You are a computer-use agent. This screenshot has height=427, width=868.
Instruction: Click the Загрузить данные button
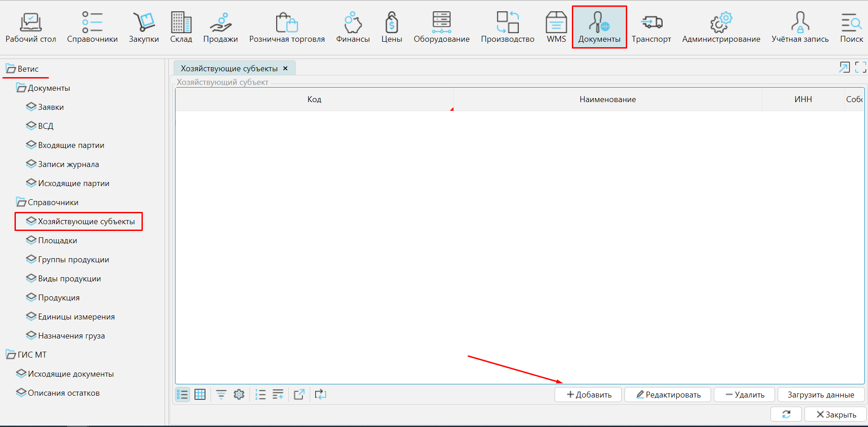[820, 395]
